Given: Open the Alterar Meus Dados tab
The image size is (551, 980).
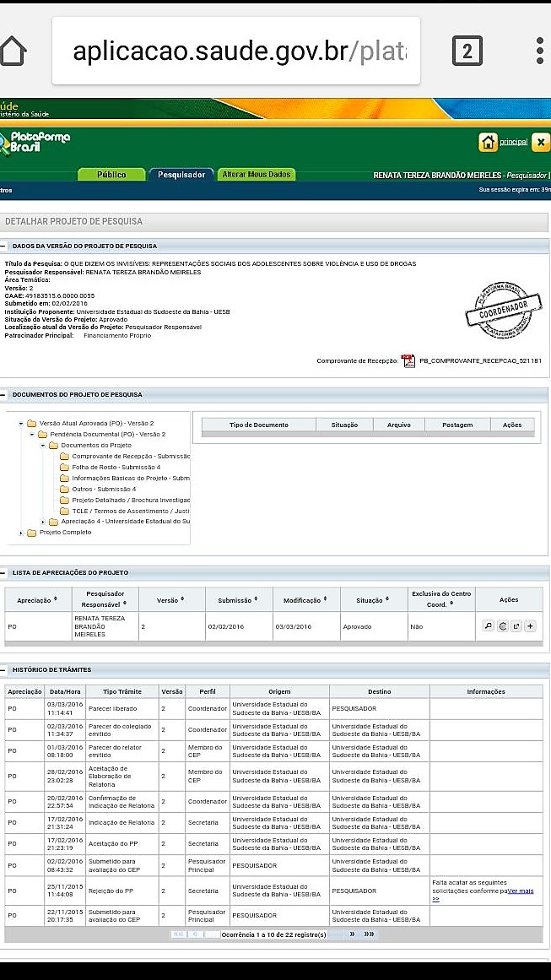Looking at the screenshot, I should tap(257, 175).
